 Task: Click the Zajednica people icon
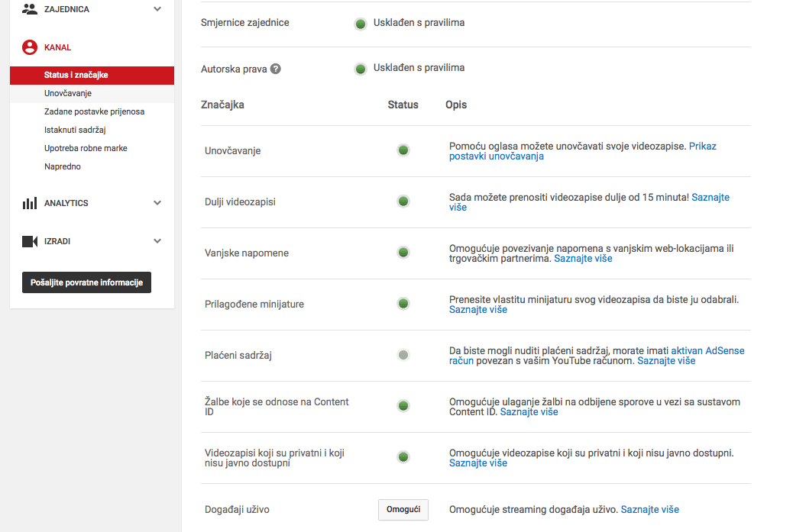[x=30, y=9]
